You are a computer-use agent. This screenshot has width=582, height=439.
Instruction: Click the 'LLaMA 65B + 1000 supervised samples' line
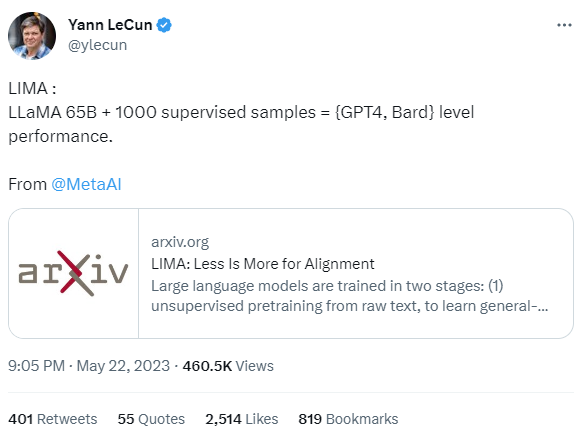(x=162, y=112)
